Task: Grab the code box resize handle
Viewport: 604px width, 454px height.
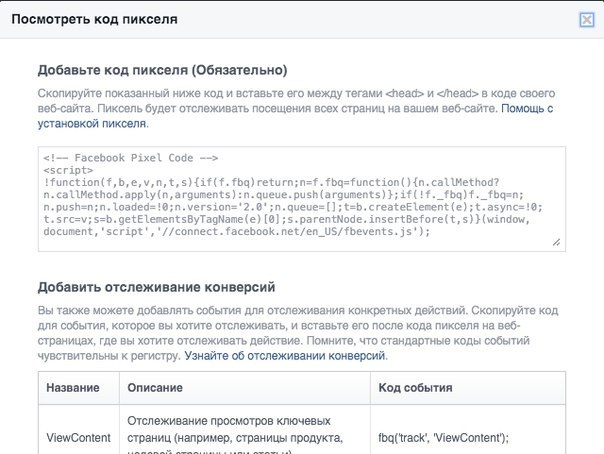Action: [x=555, y=242]
